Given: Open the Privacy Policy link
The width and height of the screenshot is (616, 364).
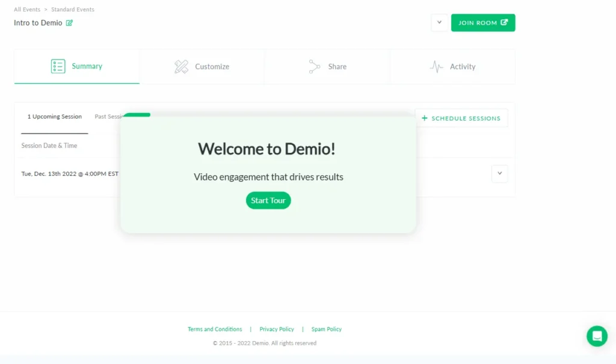Looking at the screenshot, I should tap(277, 329).
